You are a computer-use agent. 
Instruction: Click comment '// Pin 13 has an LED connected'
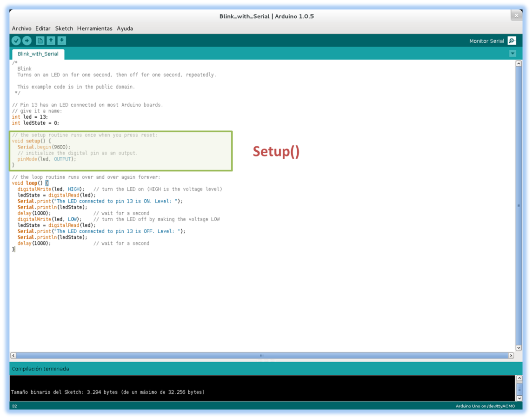87,105
